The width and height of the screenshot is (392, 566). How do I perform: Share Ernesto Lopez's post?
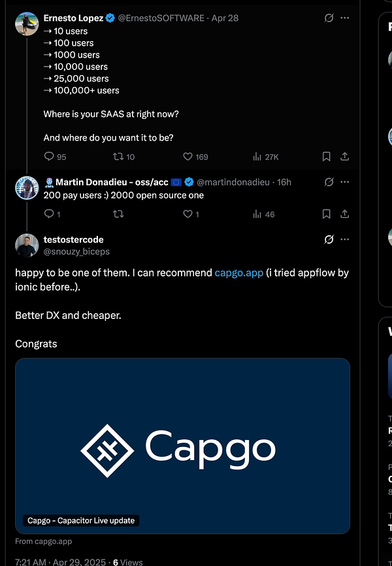click(x=346, y=156)
